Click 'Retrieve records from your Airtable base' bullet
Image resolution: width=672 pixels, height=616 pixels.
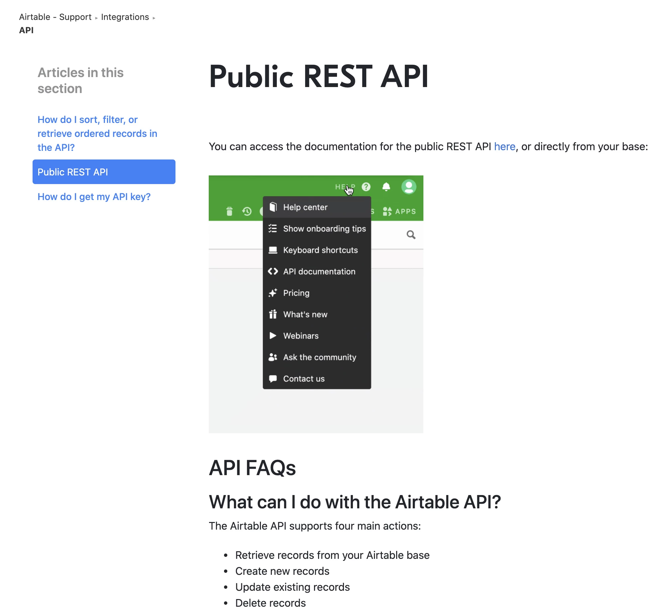tap(332, 555)
